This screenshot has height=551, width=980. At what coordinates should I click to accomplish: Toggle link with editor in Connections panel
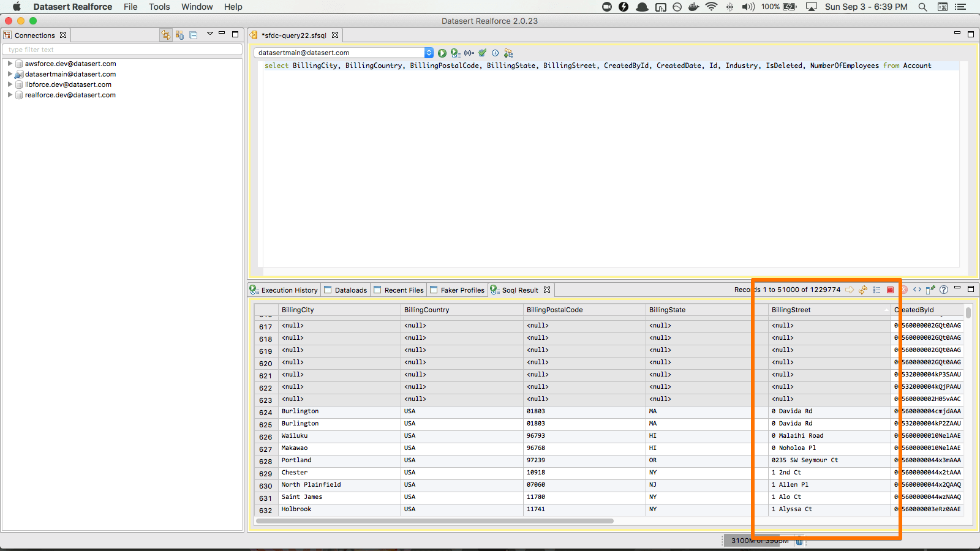(x=166, y=36)
